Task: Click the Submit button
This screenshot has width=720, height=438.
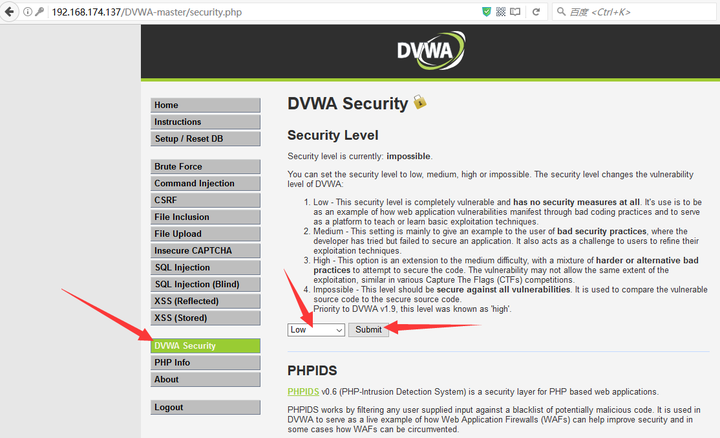Action: click(x=368, y=330)
